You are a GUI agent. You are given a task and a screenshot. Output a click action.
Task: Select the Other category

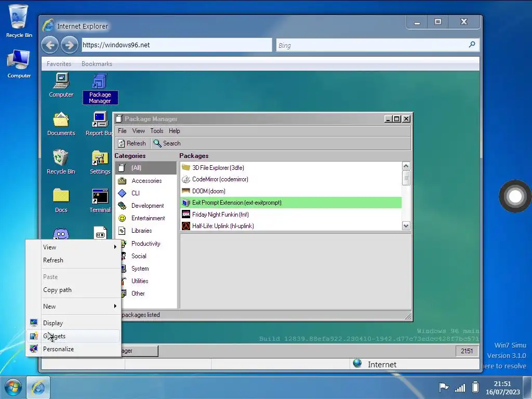(149, 294)
